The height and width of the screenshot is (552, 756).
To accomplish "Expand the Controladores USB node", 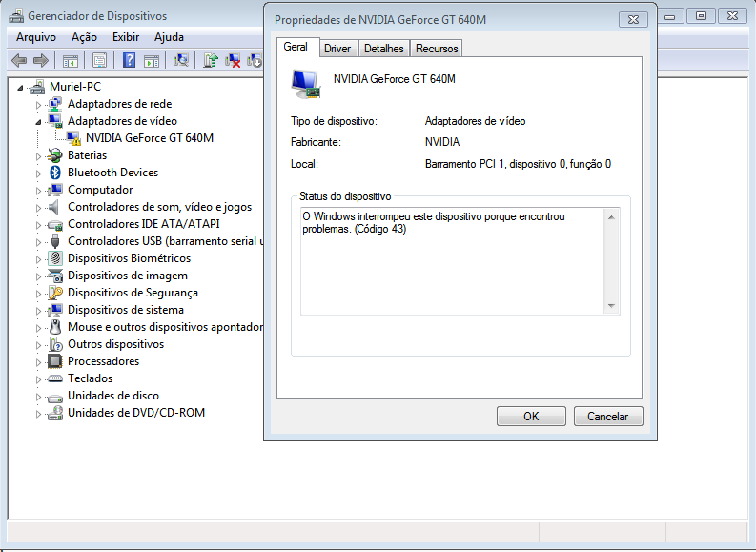I will tap(38, 242).
